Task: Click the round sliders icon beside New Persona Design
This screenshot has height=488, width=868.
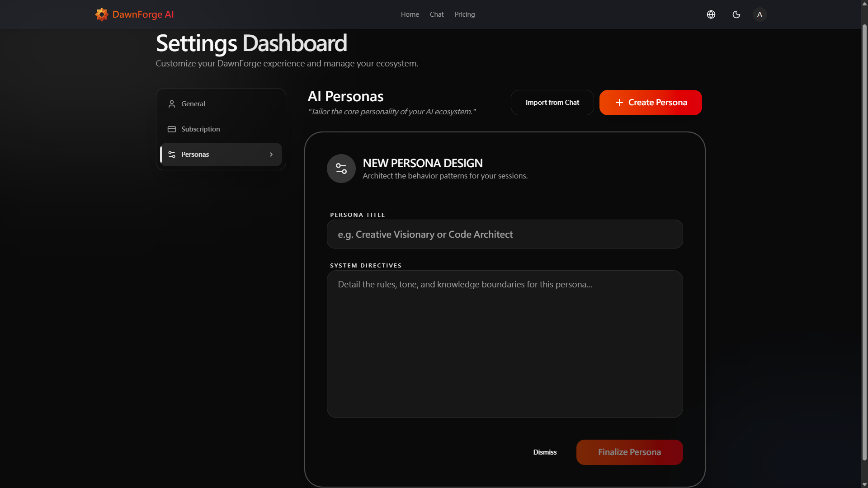Action: point(341,169)
